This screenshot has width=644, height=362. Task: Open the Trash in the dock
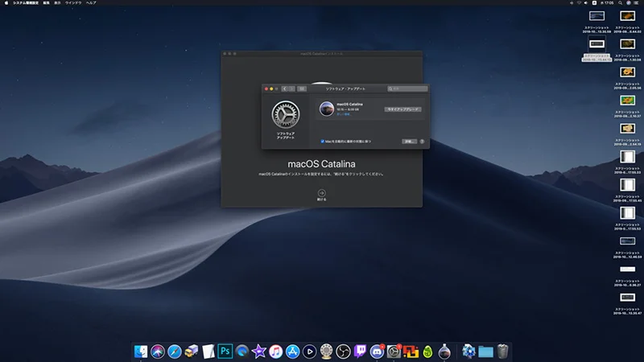502,351
